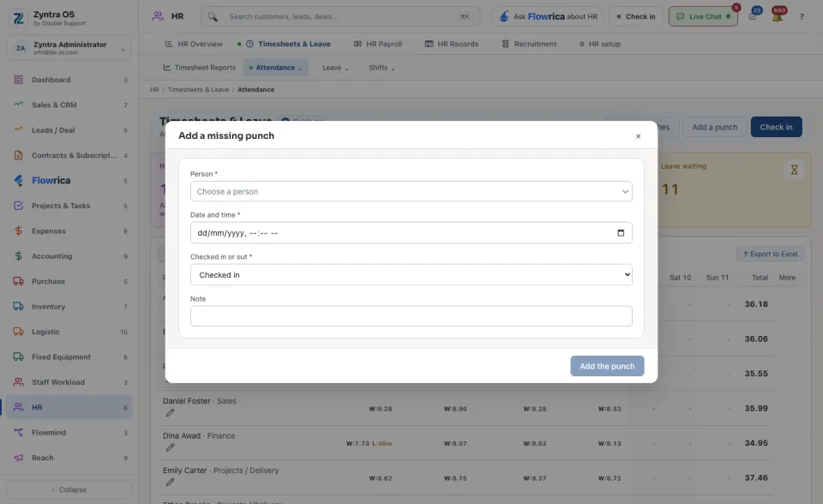Click the Note text field

point(411,316)
